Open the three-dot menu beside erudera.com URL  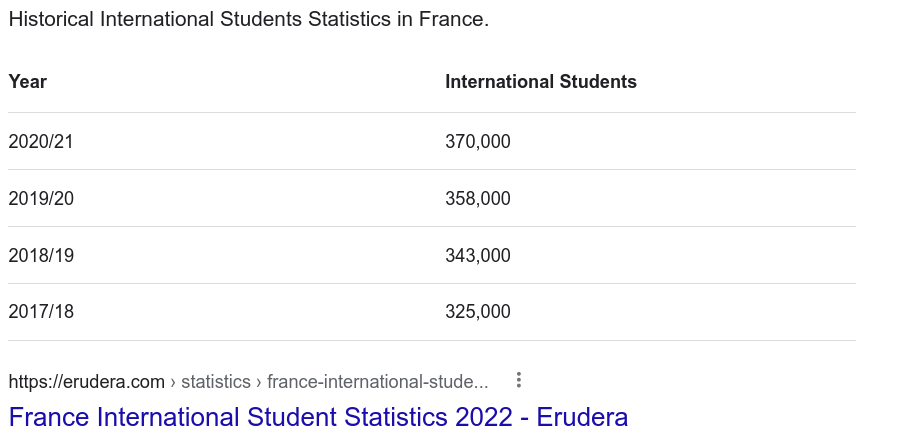click(519, 380)
